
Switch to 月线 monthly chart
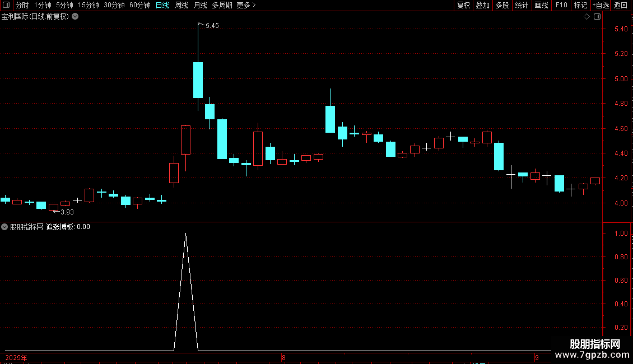tap(200, 5)
